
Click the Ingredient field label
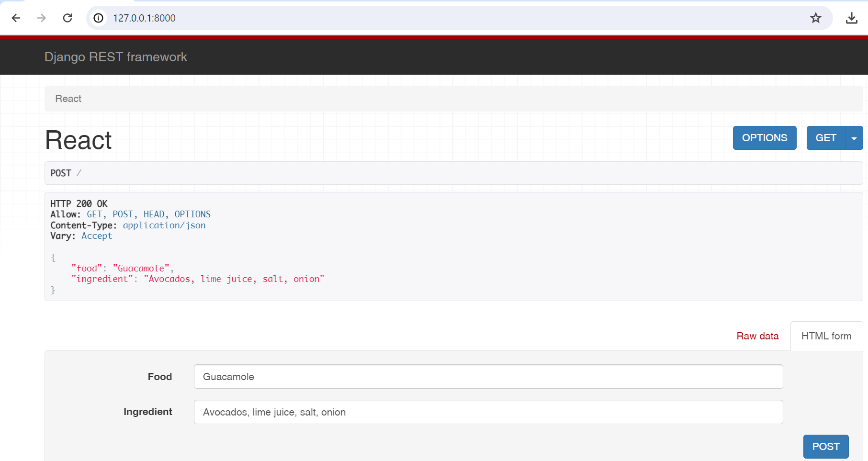click(148, 412)
